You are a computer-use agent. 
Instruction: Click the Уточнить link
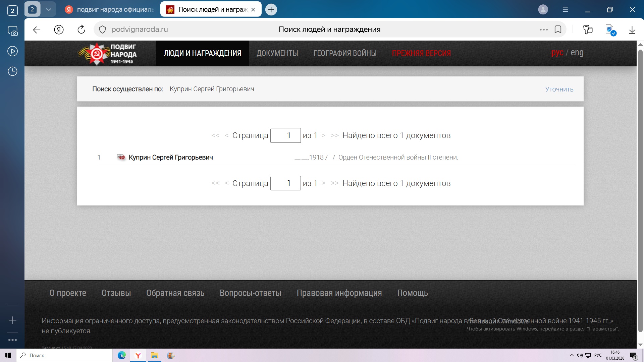(559, 89)
